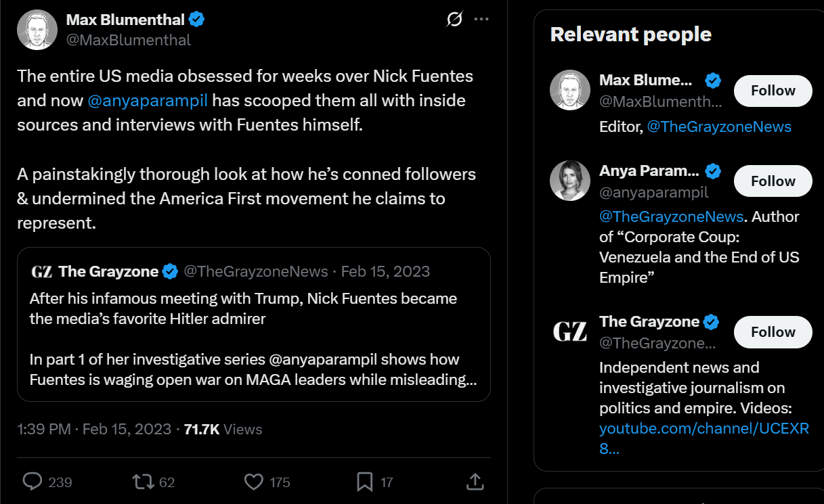This screenshot has height=504, width=824.
Task: Open the youtube.com channel link
Action: click(x=704, y=438)
